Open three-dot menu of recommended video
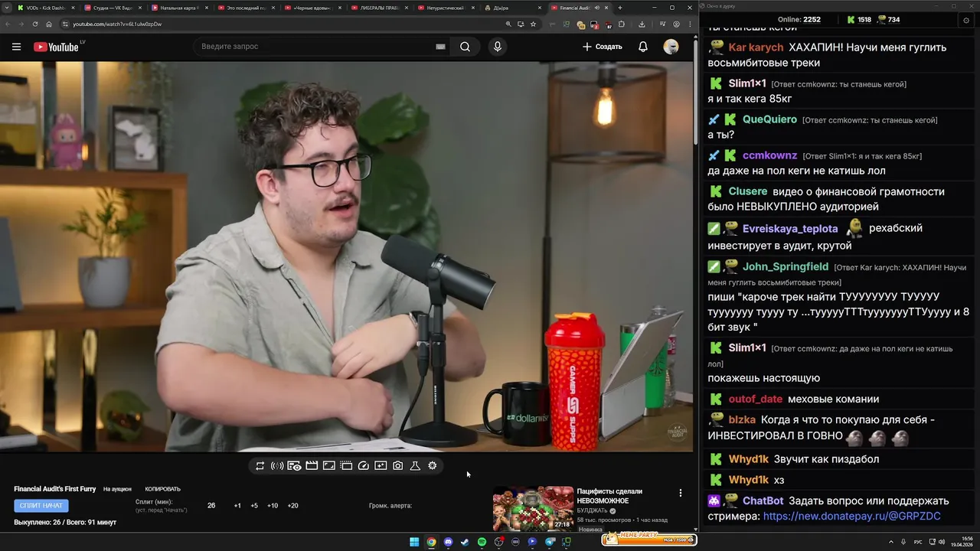Image resolution: width=980 pixels, height=551 pixels. [681, 493]
